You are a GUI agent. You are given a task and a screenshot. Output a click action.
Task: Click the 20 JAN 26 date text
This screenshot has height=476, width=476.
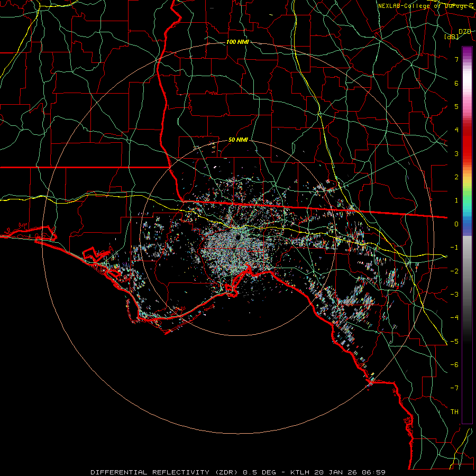point(335,472)
